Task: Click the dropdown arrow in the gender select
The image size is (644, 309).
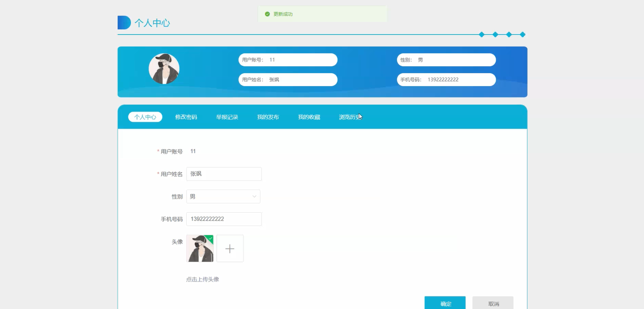Action: pos(253,196)
